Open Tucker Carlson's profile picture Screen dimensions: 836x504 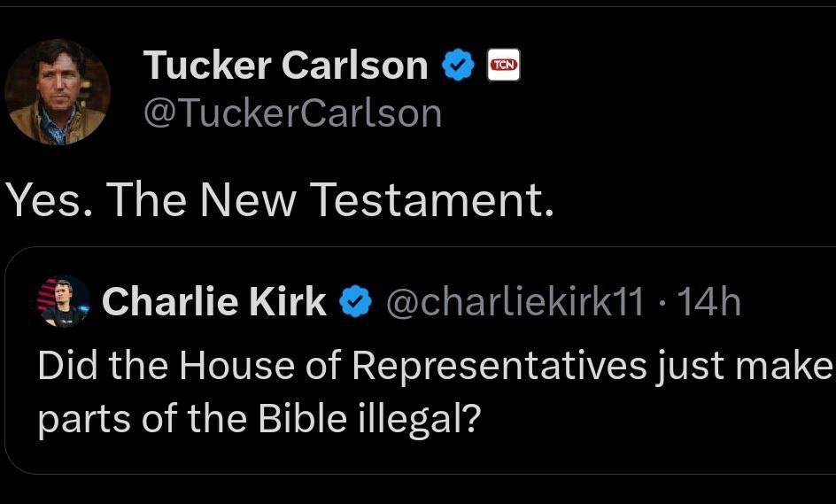coord(58,91)
